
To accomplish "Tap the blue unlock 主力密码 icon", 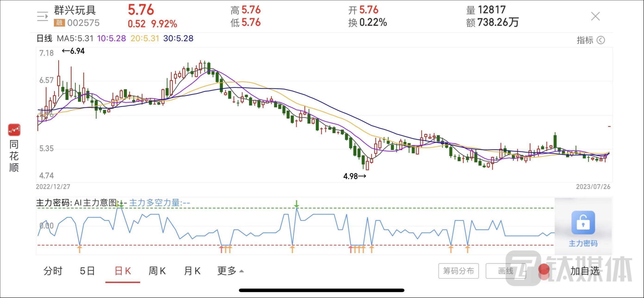I will 583,222.
